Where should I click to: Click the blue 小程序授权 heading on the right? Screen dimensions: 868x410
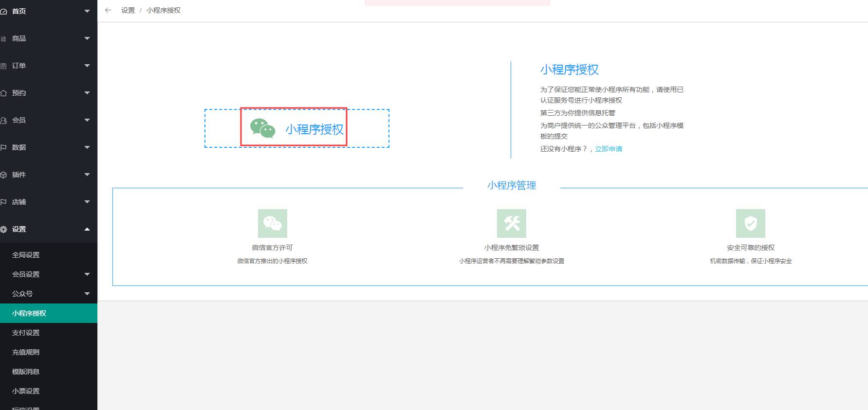(x=570, y=70)
